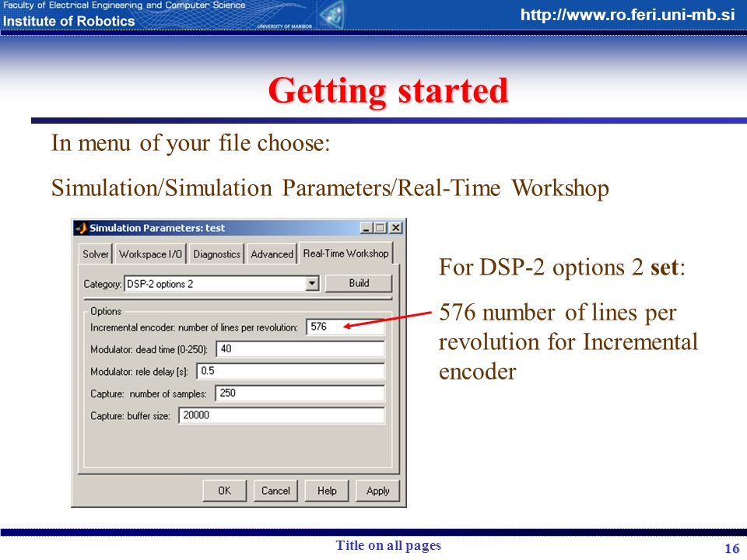Viewport: 747px width, 560px height.
Task: Click the 'Options' group label
Action: (106, 311)
